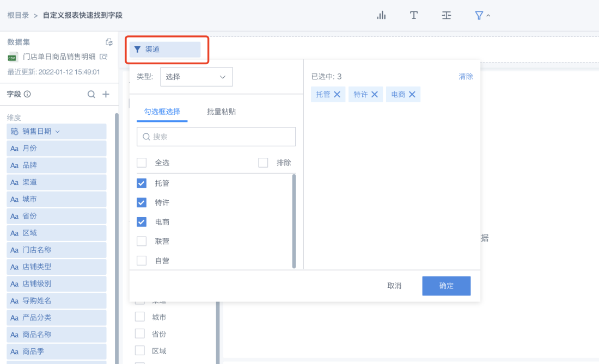Uncheck the 托管 checkbox
This screenshot has width=599, height=364.
click(x=142, y=183)
